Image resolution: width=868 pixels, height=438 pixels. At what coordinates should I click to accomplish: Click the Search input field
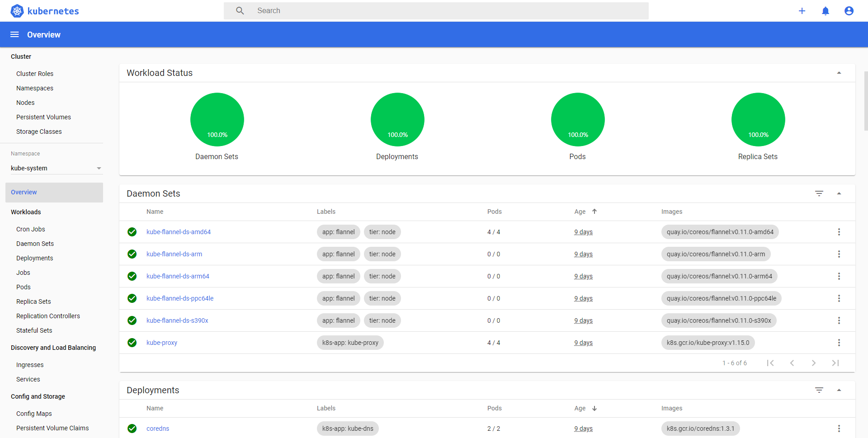coord(436,11)
